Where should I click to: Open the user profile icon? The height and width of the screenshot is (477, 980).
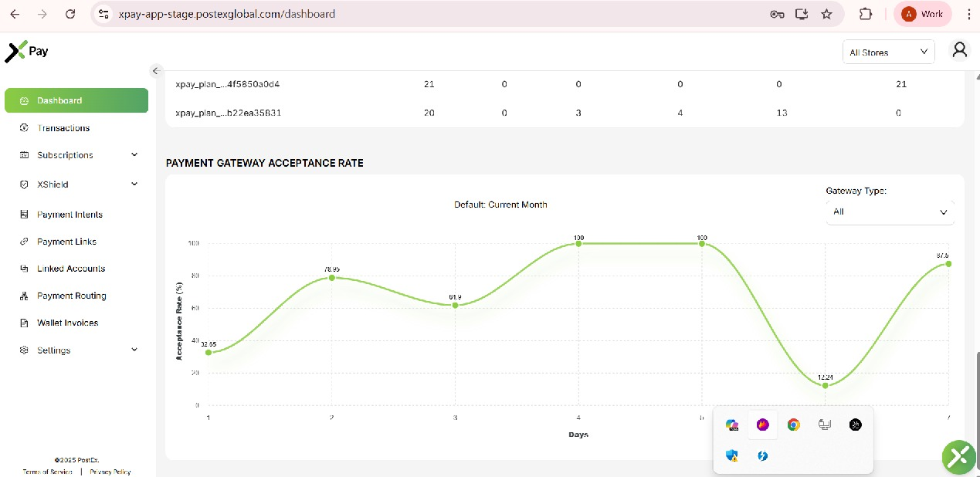click(959, 51)
